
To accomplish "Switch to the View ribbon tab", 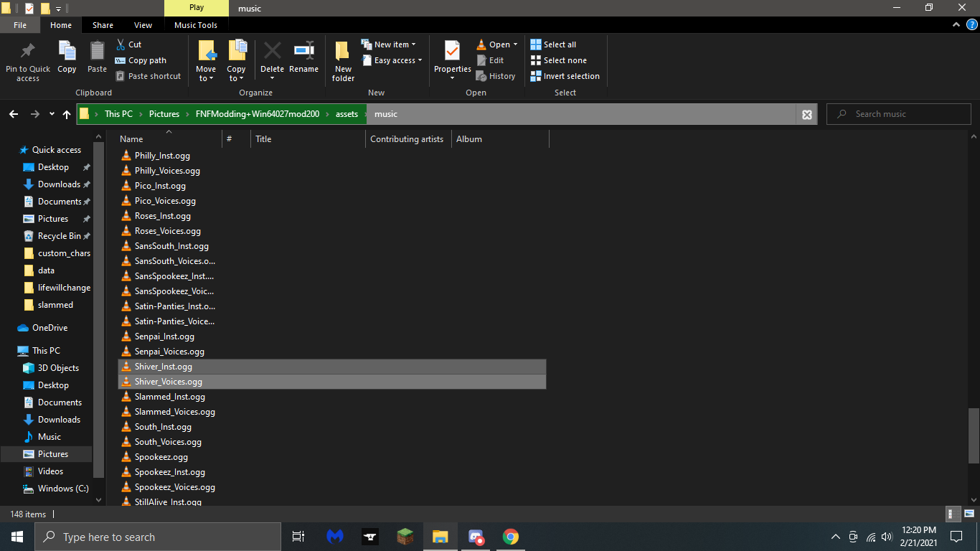I will tap(142, 24).
